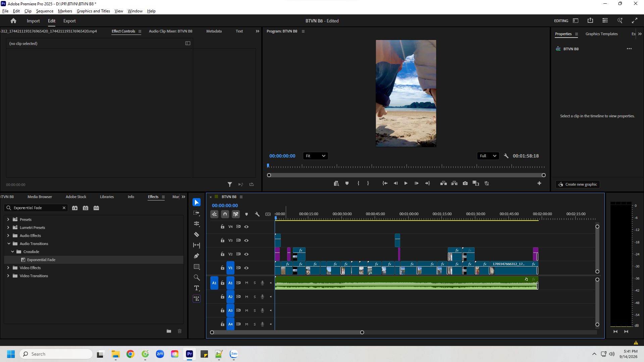The height and width of the screenshot is (362, 644).
Task: Expand the Lumetri Presets folder
Action: pos(8,228)
